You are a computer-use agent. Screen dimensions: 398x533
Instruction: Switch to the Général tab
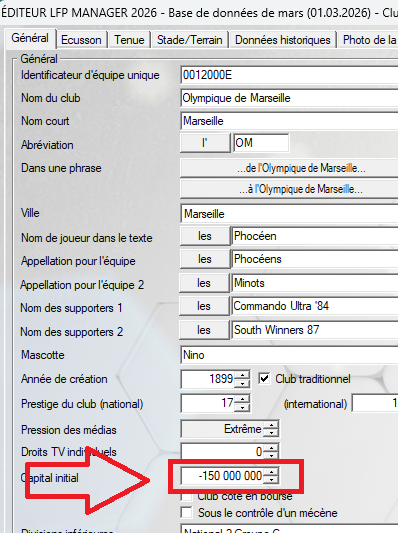point(30,38)
